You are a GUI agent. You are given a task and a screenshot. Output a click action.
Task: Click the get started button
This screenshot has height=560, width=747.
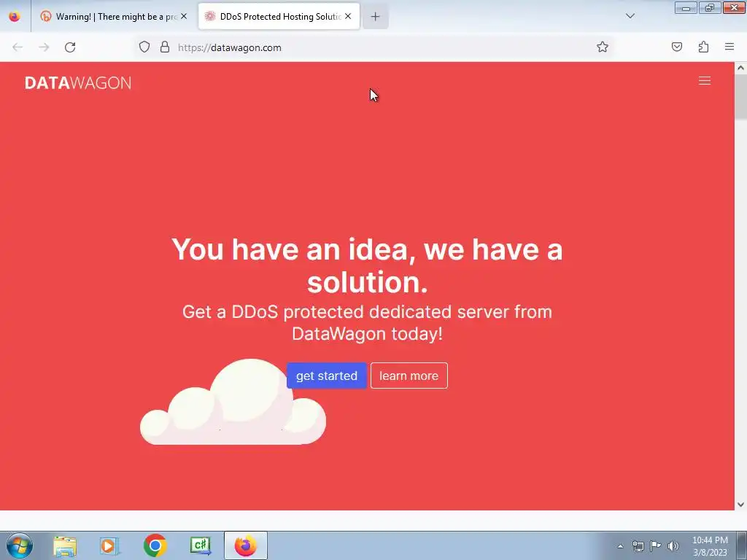pos(327,376)
